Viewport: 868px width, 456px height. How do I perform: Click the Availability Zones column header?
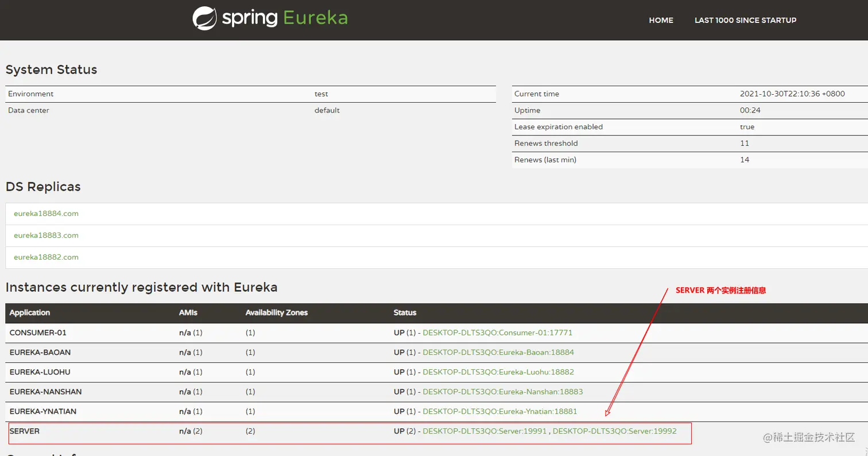point(277,313)
